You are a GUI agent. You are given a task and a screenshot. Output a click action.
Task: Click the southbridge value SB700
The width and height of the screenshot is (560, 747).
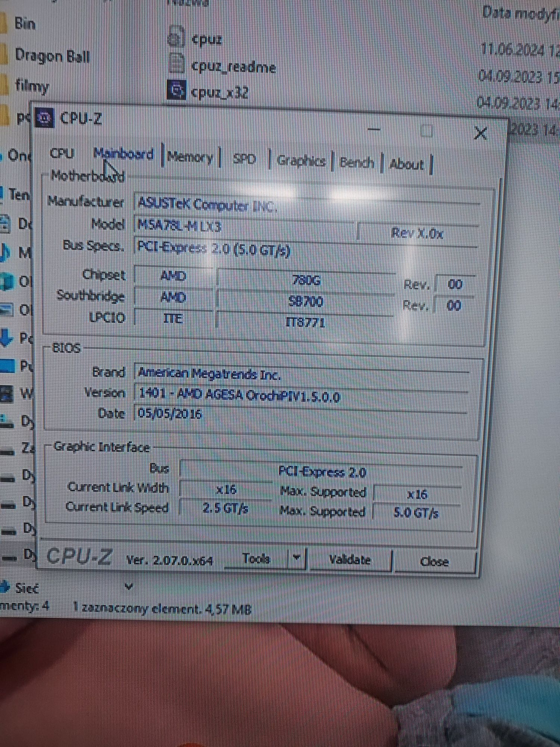306,301
